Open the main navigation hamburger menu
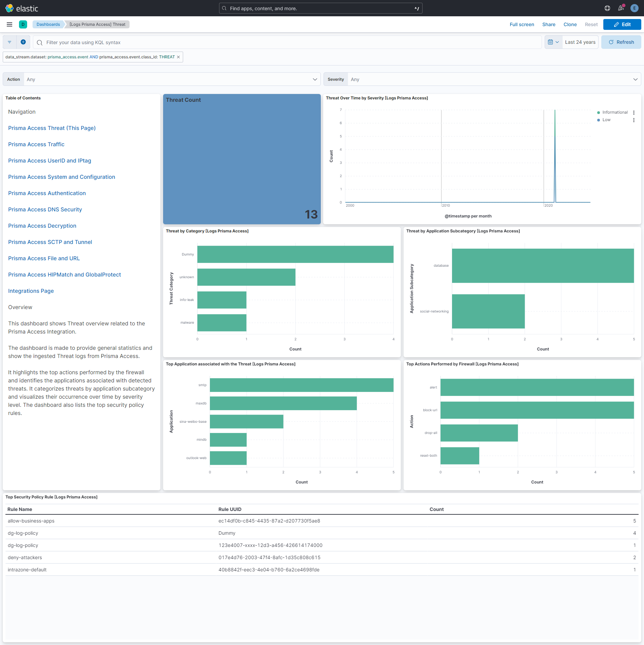 [x=9, y=24]
